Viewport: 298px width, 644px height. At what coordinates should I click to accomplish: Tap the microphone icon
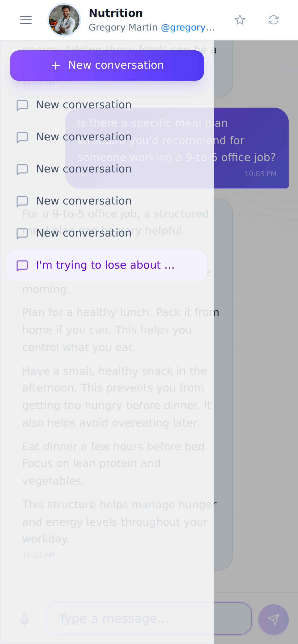coord(24,619)
